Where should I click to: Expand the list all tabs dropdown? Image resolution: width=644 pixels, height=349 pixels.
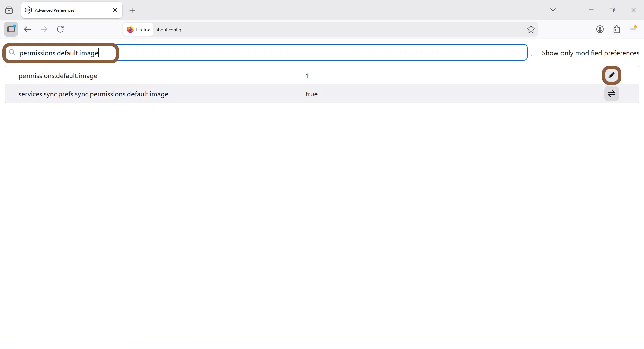pos(553,10)
